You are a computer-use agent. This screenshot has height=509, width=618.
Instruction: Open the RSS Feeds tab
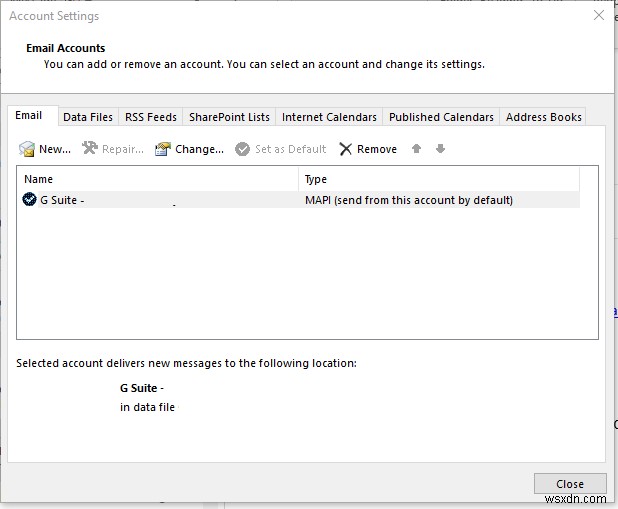[151, 117]
